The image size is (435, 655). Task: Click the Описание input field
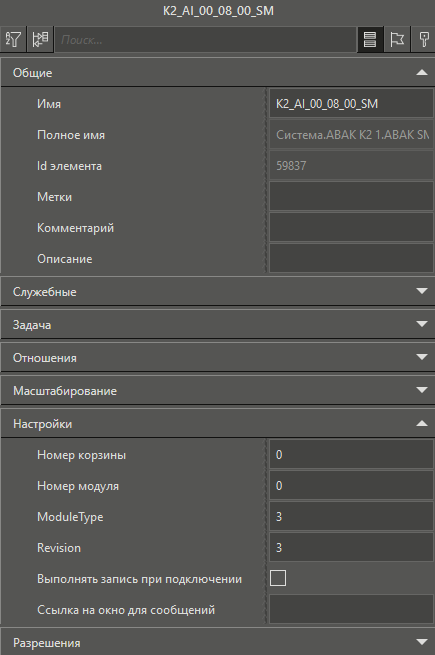[351, 258]
